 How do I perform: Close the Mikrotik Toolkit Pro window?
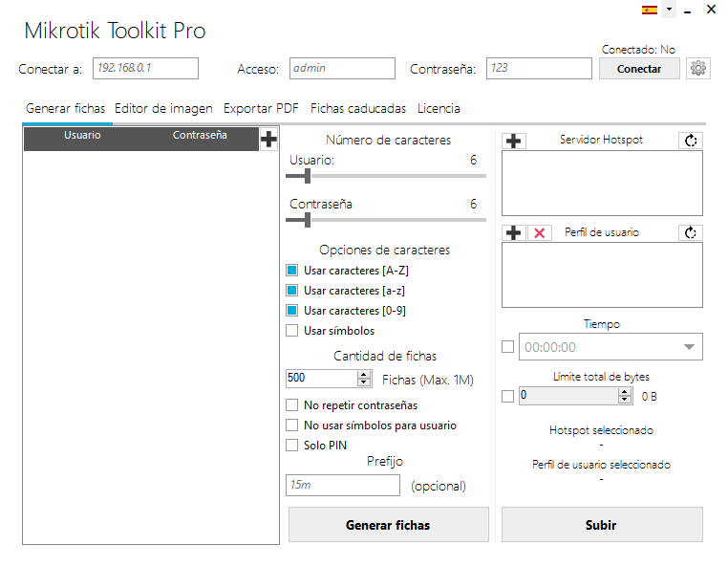tap(711, 10)
